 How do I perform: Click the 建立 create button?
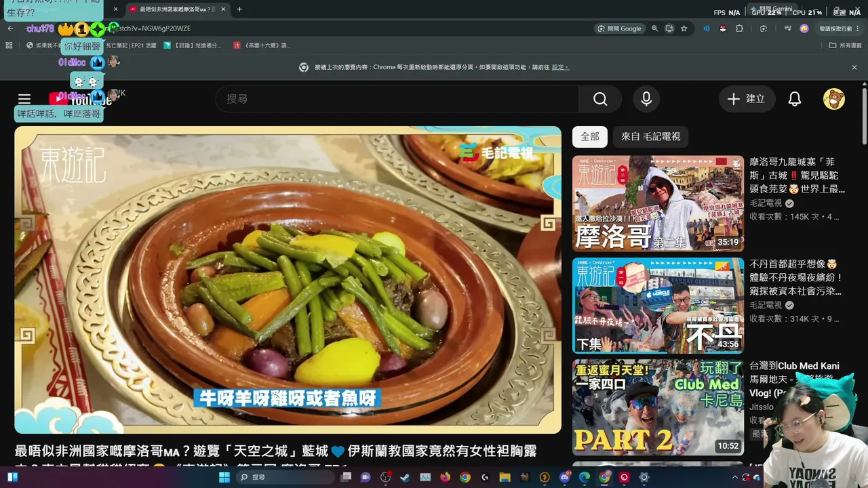point(747,99)
